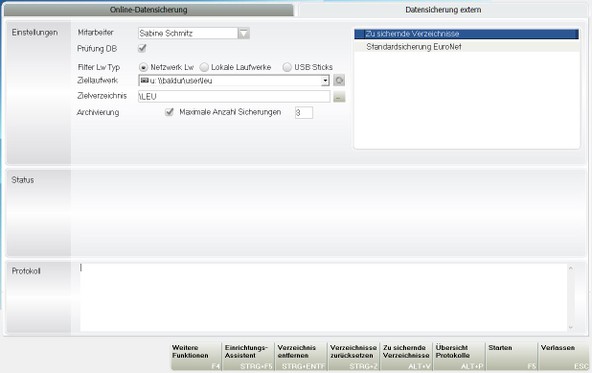Click the drive icon in the Ziellaufwerk field

(x=144, y=80)
